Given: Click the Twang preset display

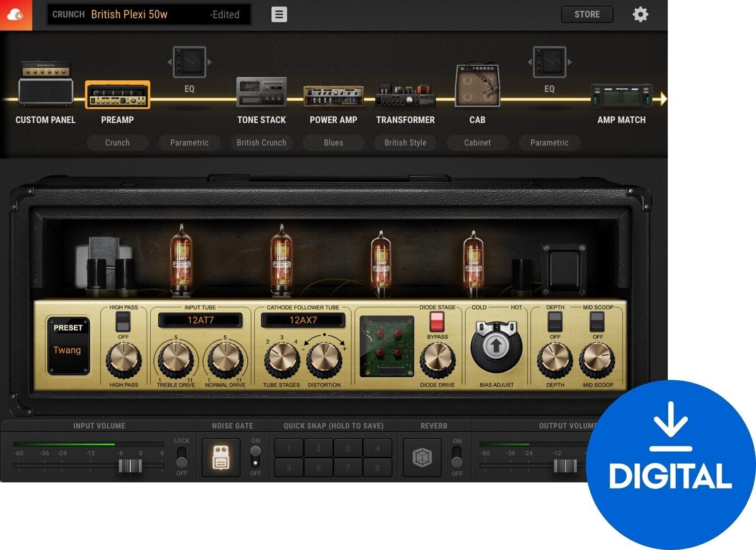Looking at the screenshot, I should pos(68,345).
